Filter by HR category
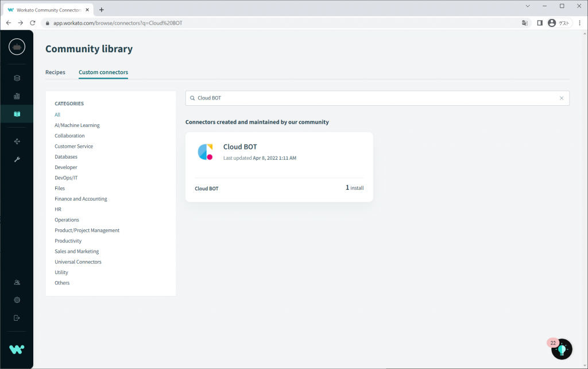The image size is (588, 369). click(58, 209)
